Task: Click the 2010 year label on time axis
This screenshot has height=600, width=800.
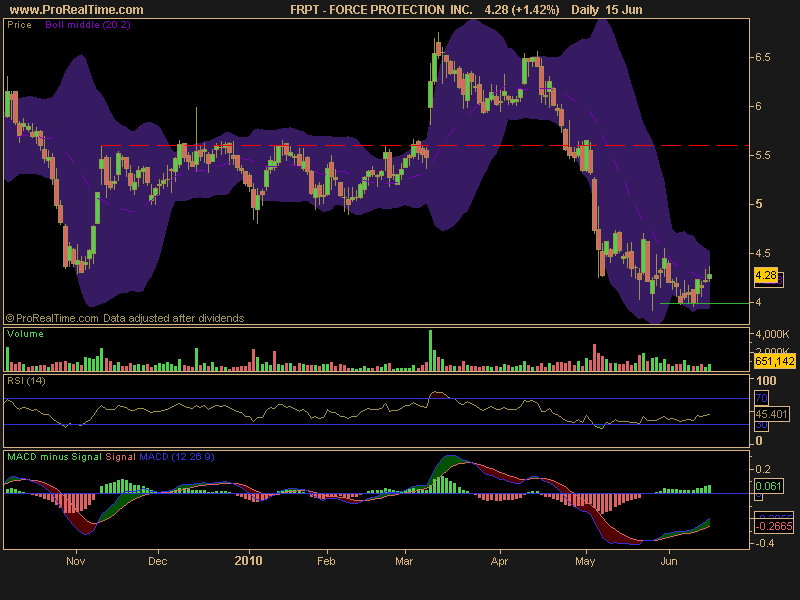Action: pos(248,561)
